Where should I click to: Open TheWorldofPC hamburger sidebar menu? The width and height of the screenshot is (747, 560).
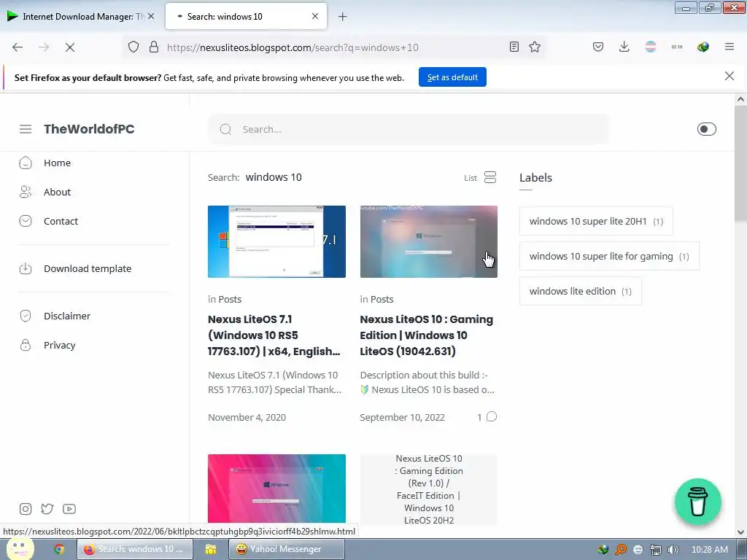point(26,129)
